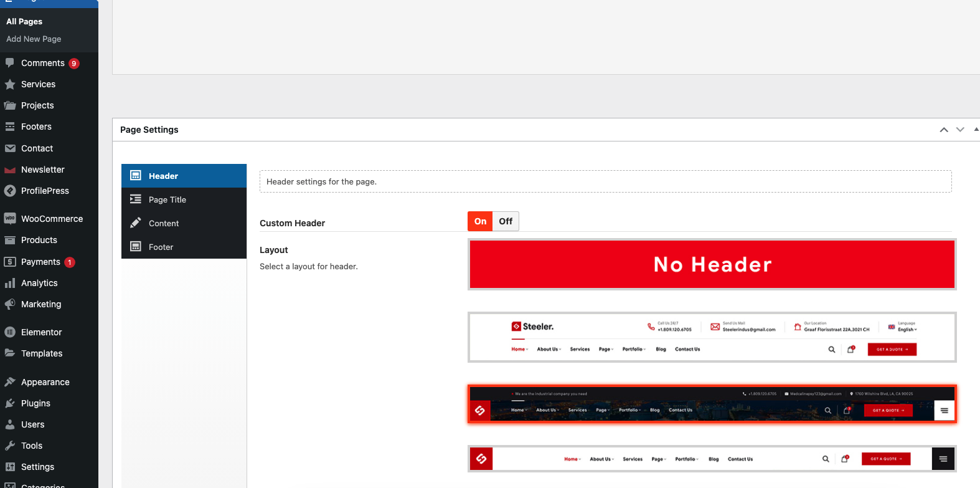Click the 'Header settings for the page.' description
This screenshot has width=980, height=488.
coord(321,181)
